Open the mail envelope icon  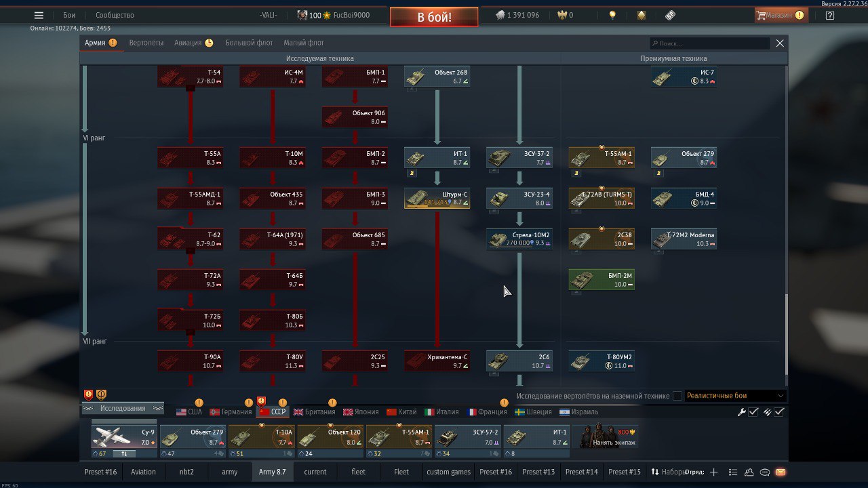coord(781,472)
